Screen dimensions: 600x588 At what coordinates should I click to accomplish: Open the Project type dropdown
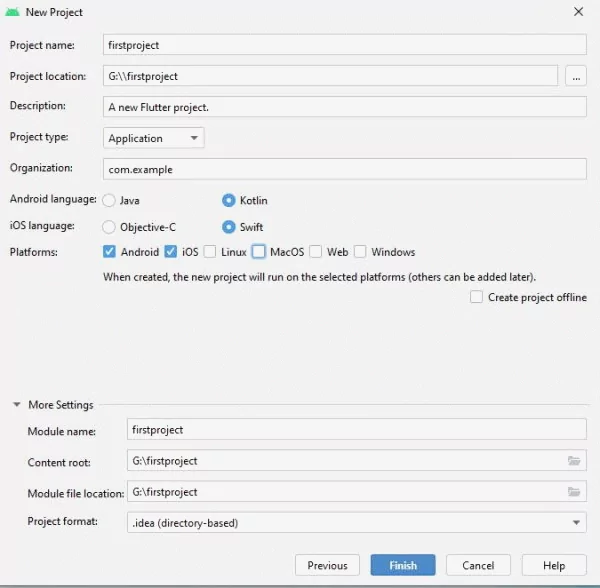tap(154, 138)
